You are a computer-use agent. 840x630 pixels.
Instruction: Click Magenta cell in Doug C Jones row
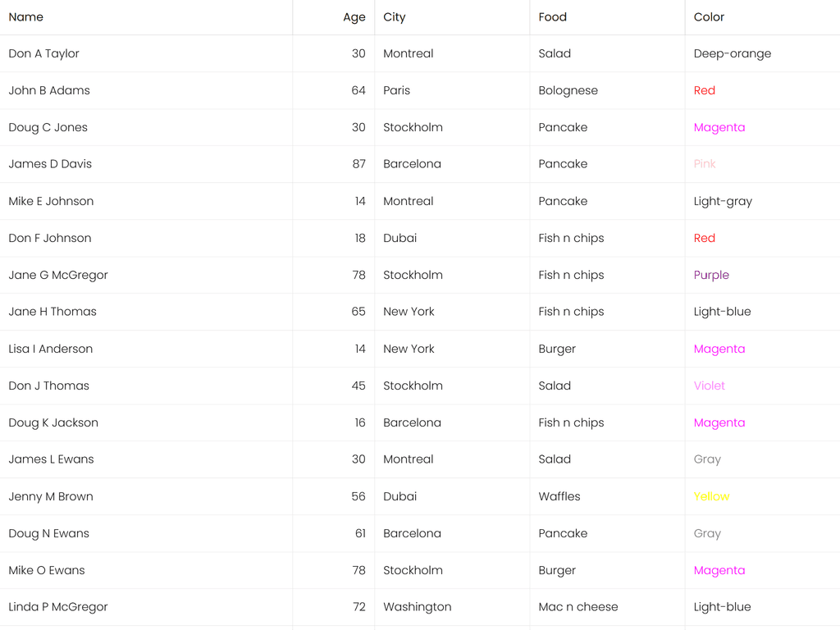click(719, 128)
